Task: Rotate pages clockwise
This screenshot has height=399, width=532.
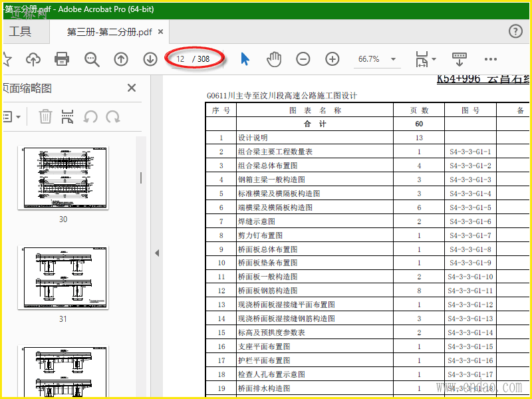Action: (112, 117)
